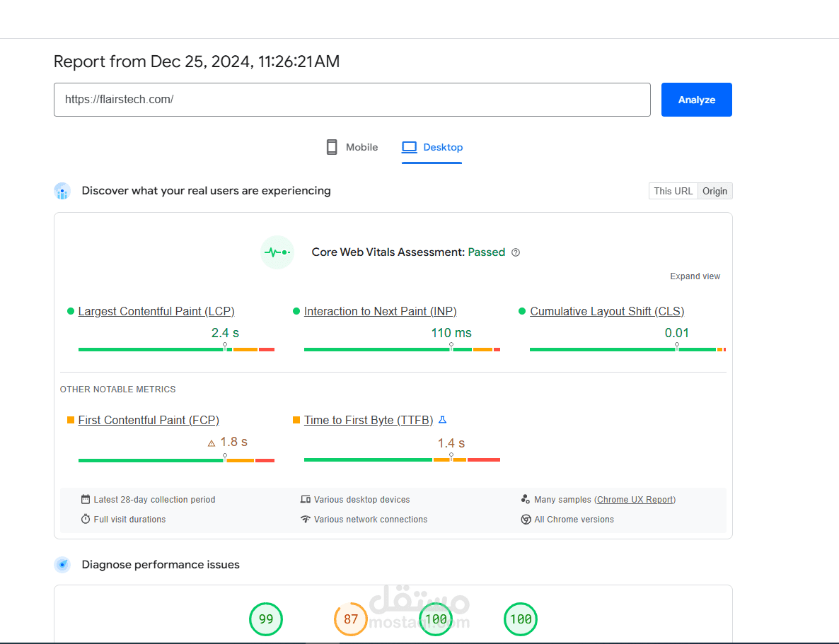This screenshot has width=839, height=644.
Task: Click the report date heading
Action: click(x=197, y=62)
